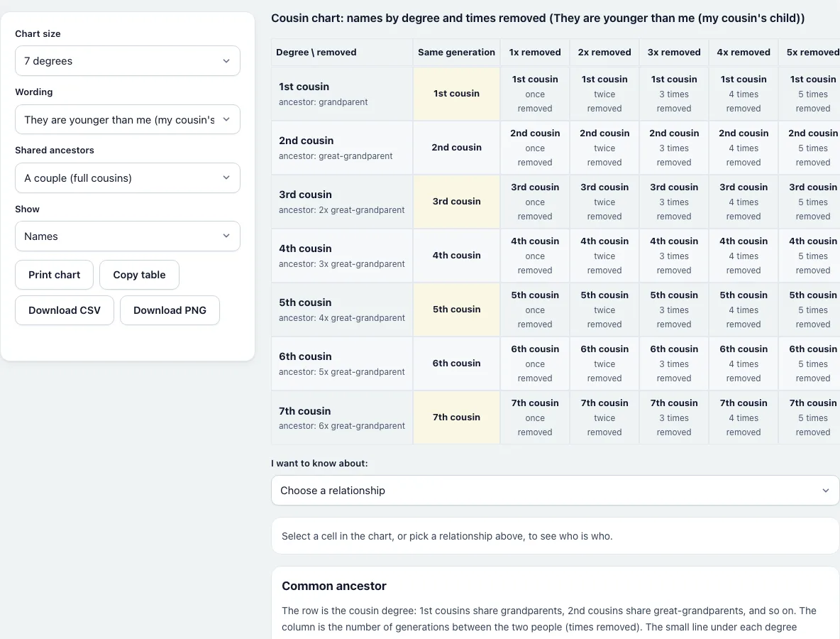Click the 4x removed column header
This screenshot has width=840, height=639.
click(x=744, y=52)
